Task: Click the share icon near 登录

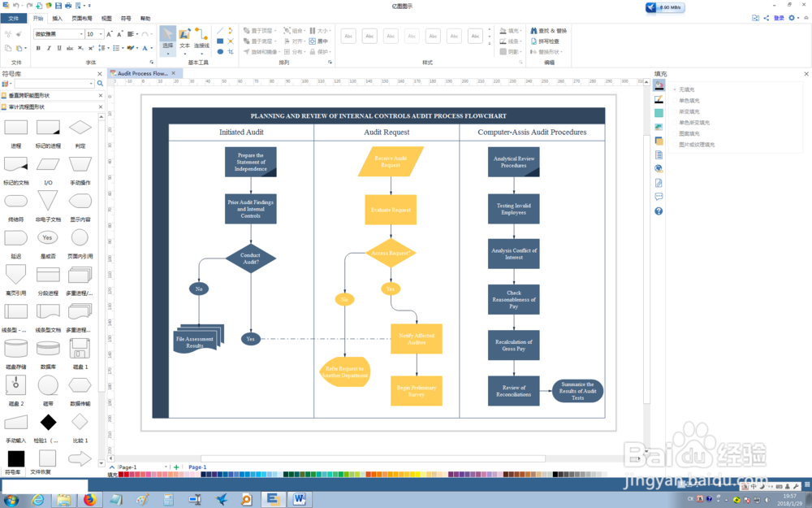Action: click(767, 18)
